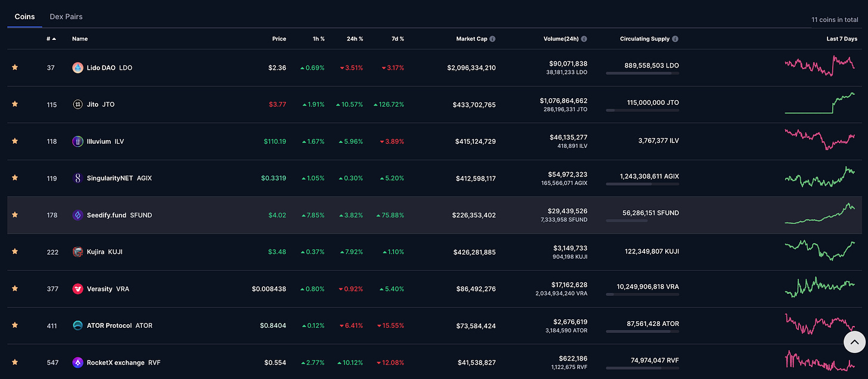The width and height of the screenshot is (868, 379).
Task: Open the Illuvium ILV coin link
Action: click(98, 141)
